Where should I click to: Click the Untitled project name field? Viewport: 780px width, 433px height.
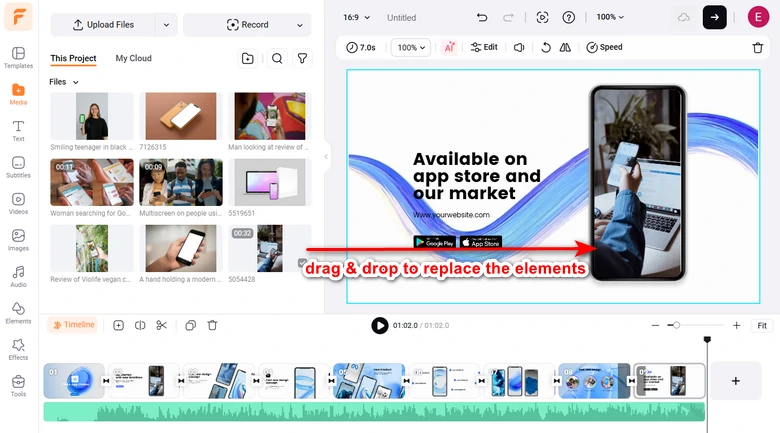(x=401, y=17)
